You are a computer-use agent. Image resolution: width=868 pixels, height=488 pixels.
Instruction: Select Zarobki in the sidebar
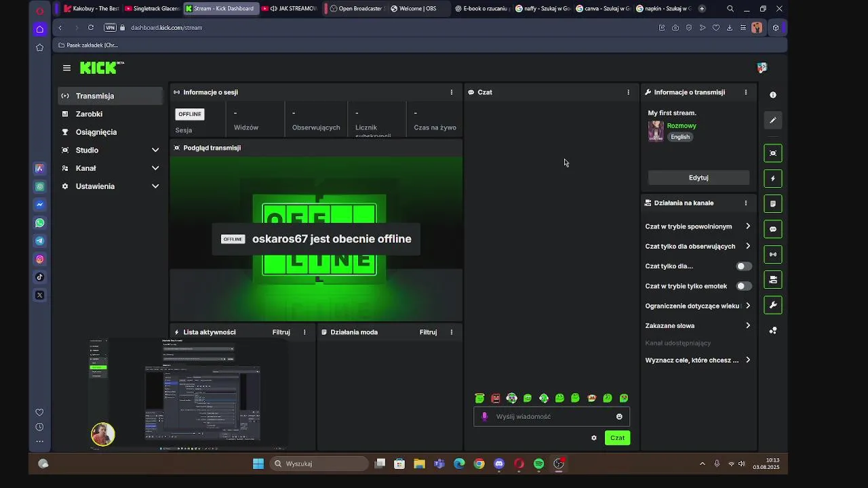pyautogui.click(x=111, y=114)
